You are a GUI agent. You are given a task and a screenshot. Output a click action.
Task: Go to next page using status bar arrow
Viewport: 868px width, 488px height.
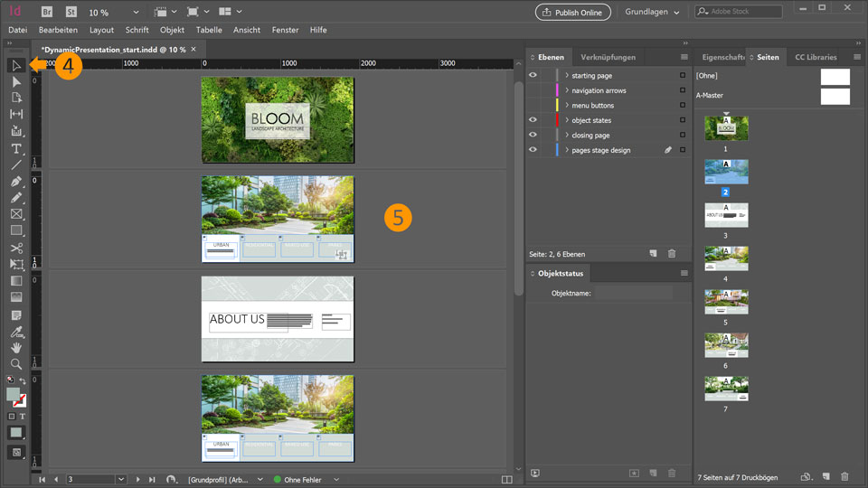click(x=138, y=479)
